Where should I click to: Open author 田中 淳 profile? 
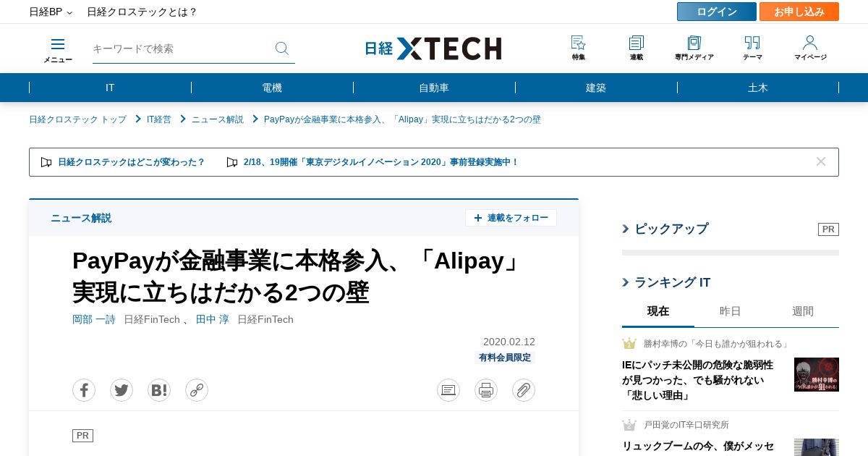tap(213, 319)
